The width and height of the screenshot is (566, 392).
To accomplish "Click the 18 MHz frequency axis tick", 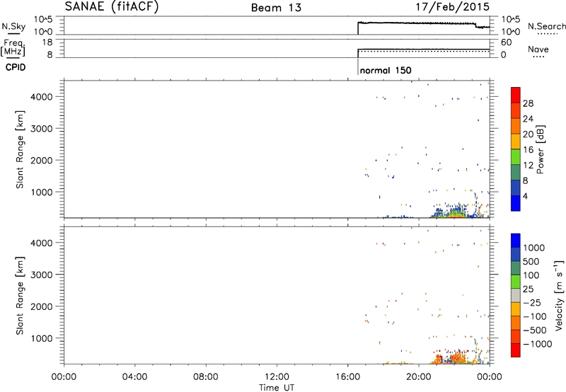I will click(47, 42).
